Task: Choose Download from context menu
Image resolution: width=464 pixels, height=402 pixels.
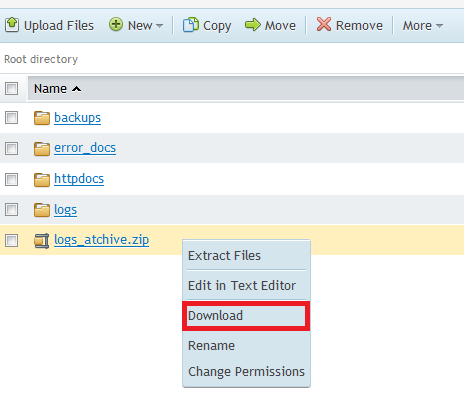Action: pos(246,316)
